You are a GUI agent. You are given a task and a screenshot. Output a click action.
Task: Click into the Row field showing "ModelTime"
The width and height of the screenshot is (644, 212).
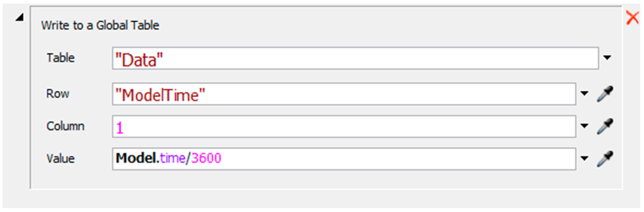click(344, 94)
